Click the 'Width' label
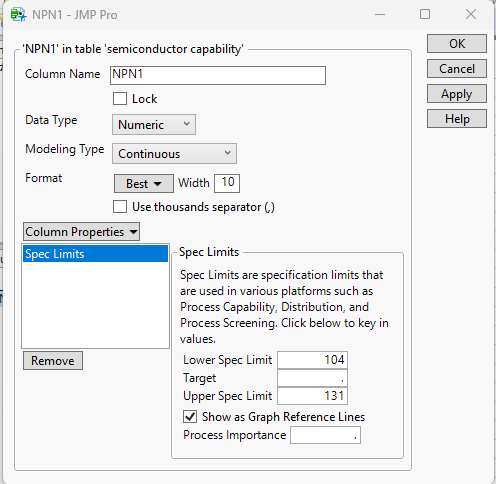This screenshot has height=484, width=496. pyautogui.click(x=194, y=183)
